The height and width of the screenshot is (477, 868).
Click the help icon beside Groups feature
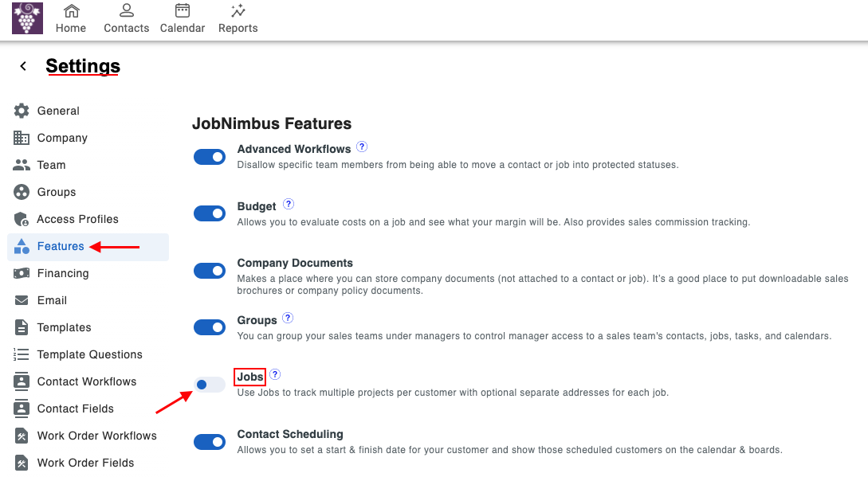click(x=288, y=318)
